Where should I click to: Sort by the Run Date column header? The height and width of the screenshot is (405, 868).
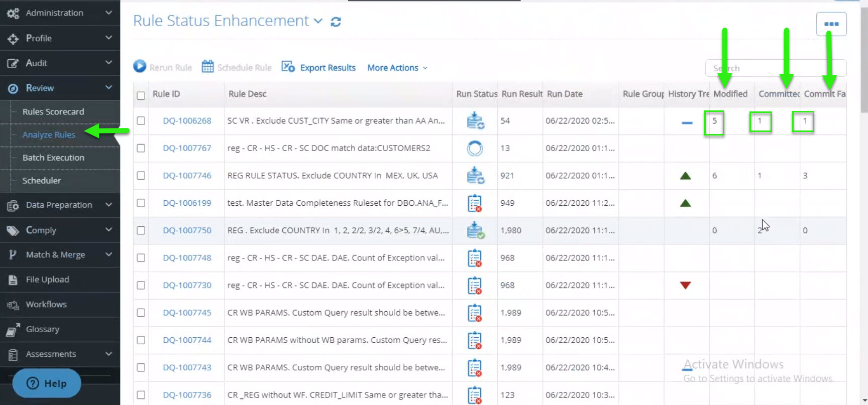565,94
